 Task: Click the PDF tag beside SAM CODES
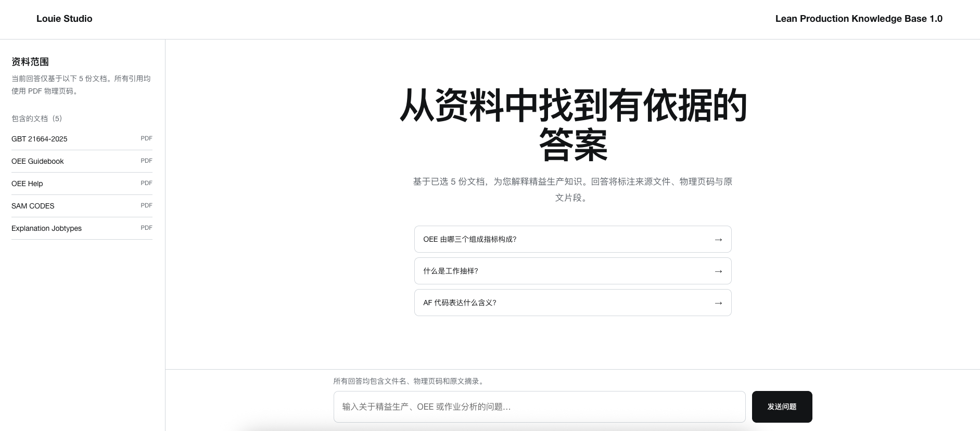click(146, 205)
